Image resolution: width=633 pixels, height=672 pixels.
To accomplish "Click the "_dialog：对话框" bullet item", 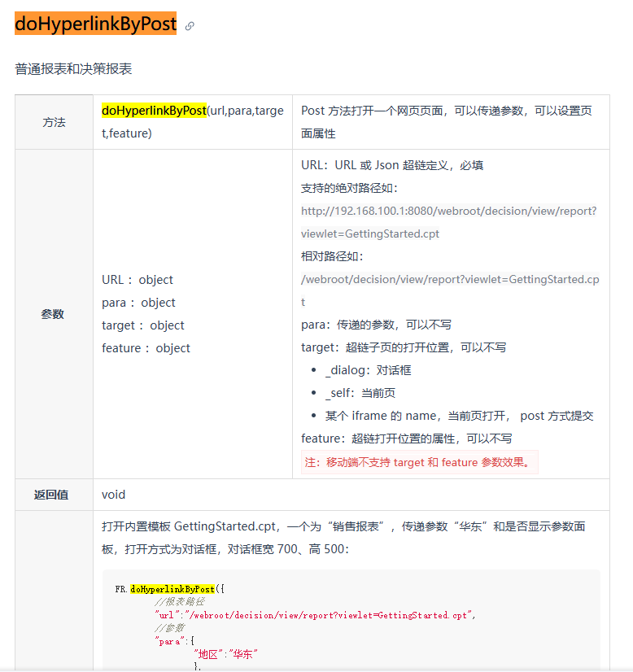I will tap(368, 370).
